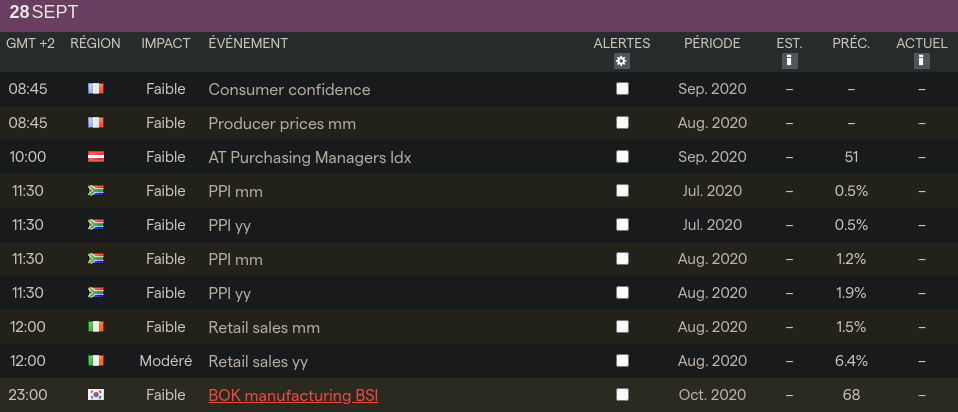The width and height of the screenshot is (958, 412).
Task: Enable the alert checkbox for Consumer confidence
Action: point(622,89)
